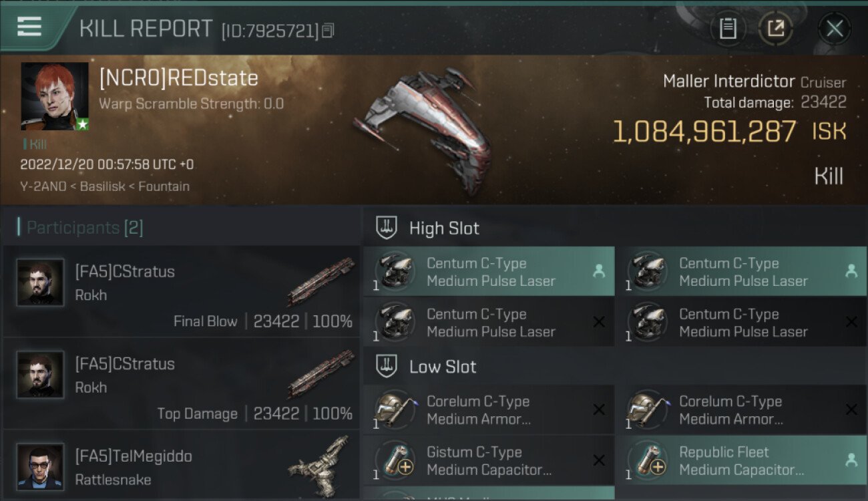Select CStratus Top Damage participant entry
This screenshot has width=868, height=501.
tap(182, 388)
